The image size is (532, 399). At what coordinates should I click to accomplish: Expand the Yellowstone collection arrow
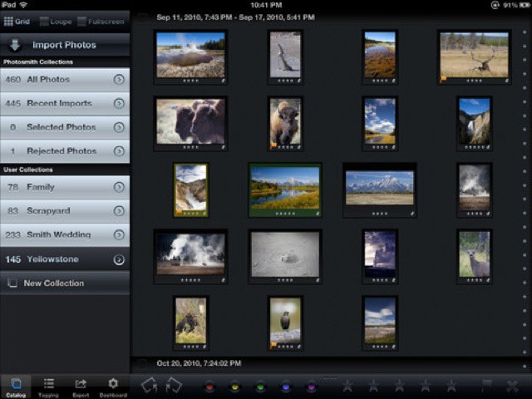(119, 259)
